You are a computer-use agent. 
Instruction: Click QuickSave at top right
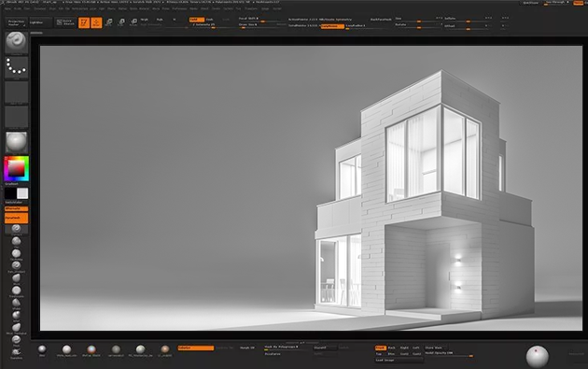[x=530, y=3]
